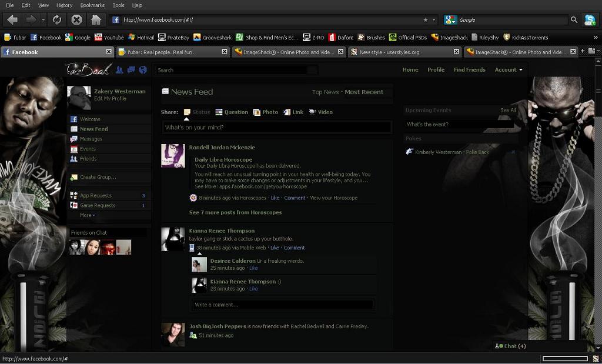Choose Question in the Share bar
The width and height of the screenshot is (602, 364).
232,112
